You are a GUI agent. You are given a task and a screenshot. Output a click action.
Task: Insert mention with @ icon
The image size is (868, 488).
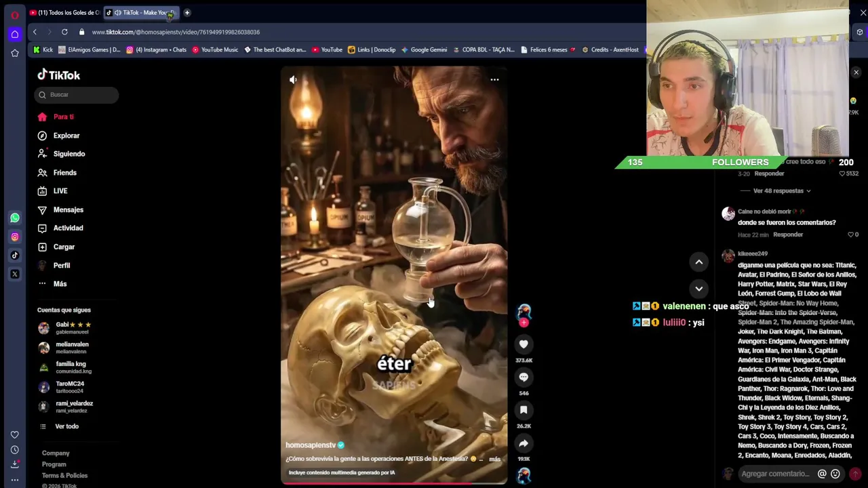[x=822, y=474]
